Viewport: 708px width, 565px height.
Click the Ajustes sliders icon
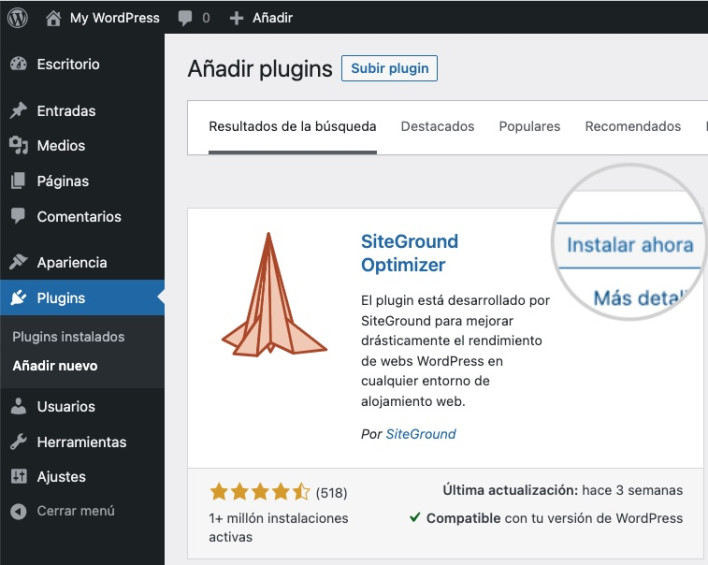(x=19, y=476)
